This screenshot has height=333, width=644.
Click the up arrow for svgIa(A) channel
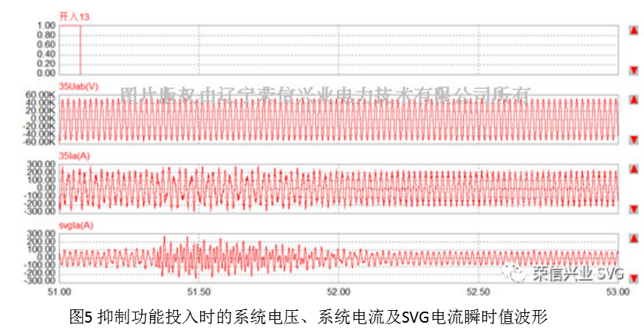(633, 238)
